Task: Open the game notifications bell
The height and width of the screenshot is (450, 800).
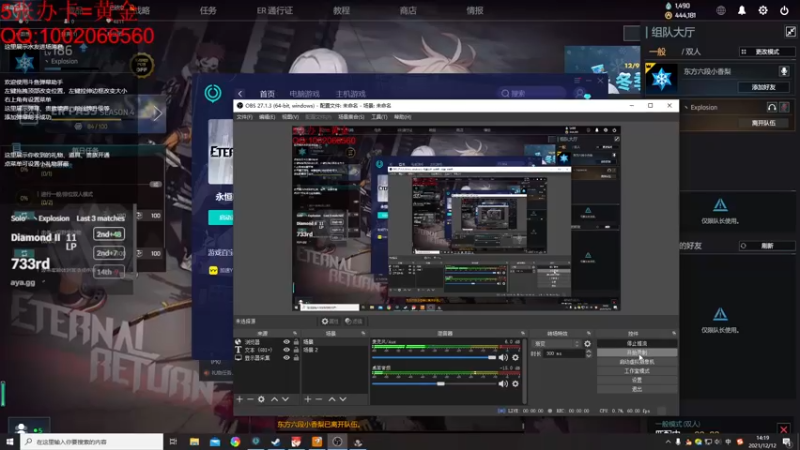Action: (x=742, y=10)
